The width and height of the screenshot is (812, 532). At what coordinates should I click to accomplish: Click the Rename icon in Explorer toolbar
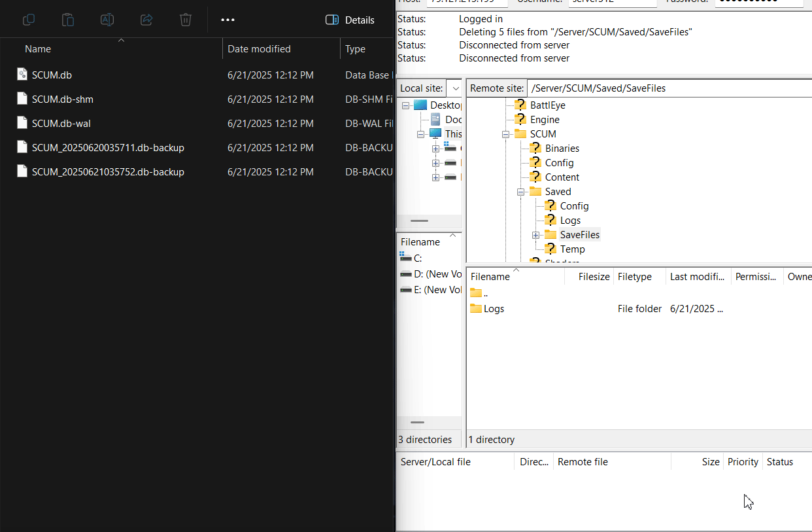pos(107,20)
